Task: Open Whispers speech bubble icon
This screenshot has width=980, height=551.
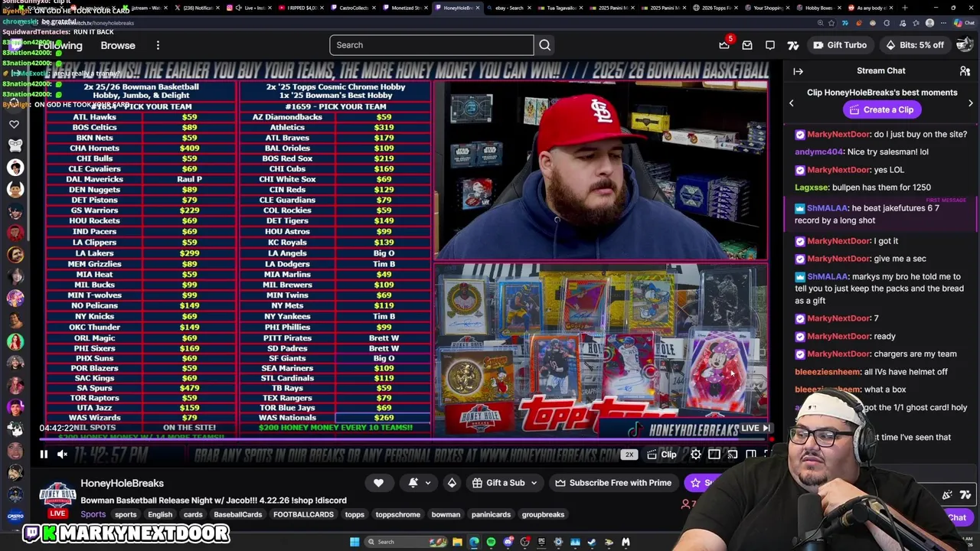Action: tap(770, 45)
